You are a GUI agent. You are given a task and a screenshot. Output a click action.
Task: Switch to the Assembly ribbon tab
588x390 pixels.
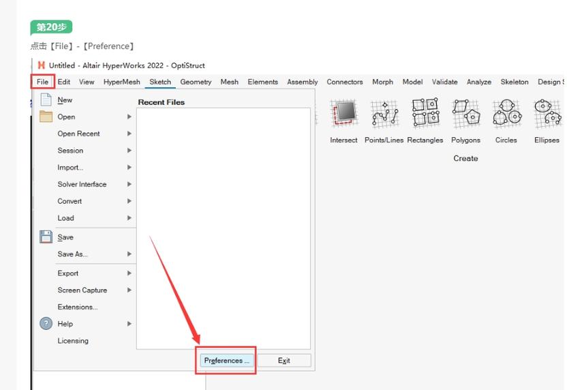pos(303,82)
